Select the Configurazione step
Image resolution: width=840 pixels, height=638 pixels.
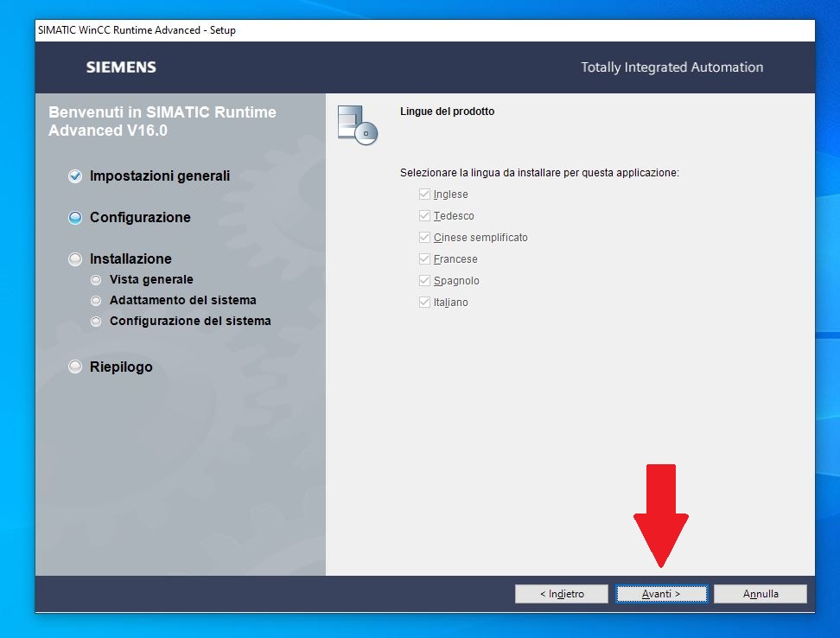pyautogui.click(x=140, y=217)
